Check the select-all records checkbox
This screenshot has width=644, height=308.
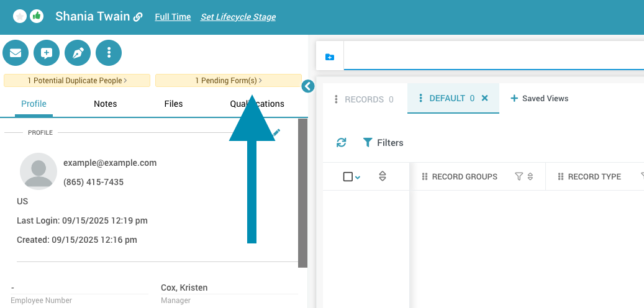348,177
